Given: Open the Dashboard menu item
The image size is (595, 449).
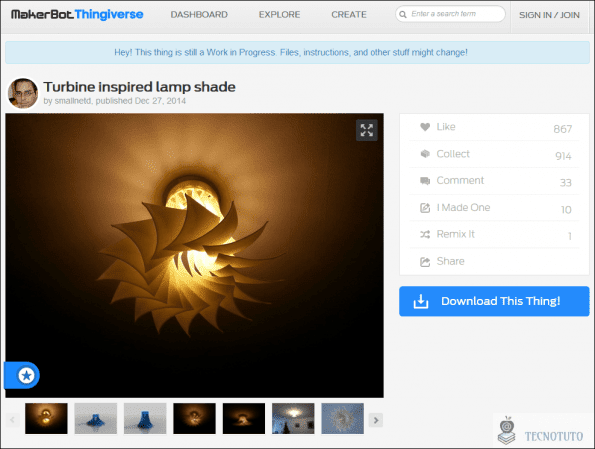Looking at the screenshot, I should tap(199, 15).
